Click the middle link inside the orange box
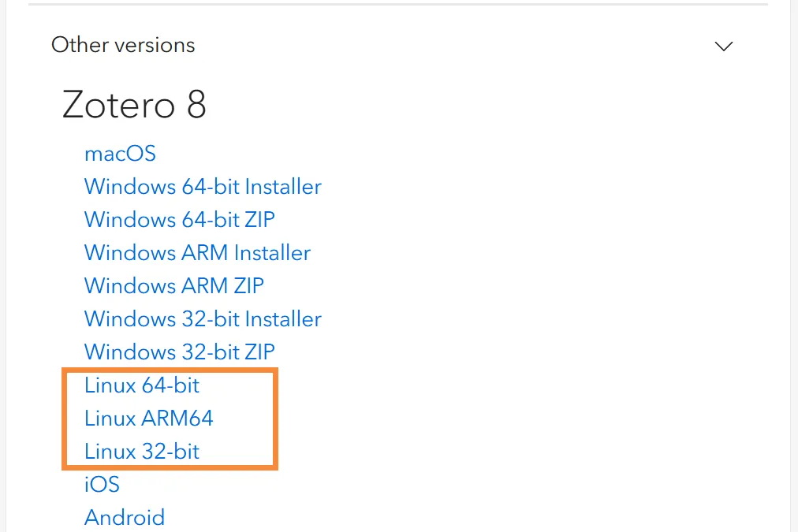Image resolution: width=798 pixels, height=532 pixels. click(x=149, y=419)
